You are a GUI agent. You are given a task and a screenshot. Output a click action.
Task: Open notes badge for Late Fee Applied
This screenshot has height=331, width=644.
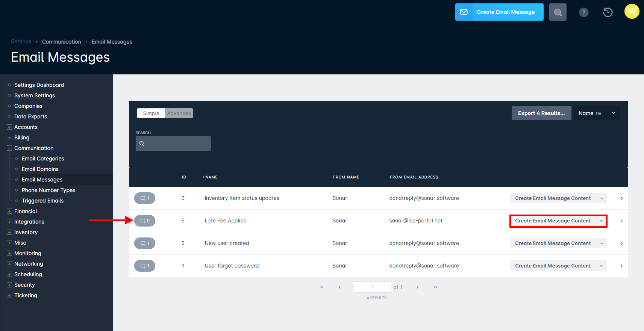pos(145,221)
